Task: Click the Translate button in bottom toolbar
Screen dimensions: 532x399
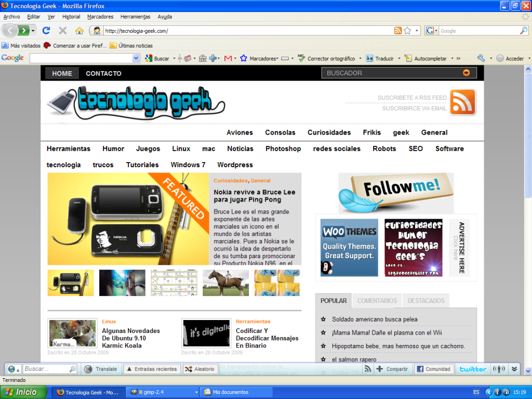Action: coord(101,369)
